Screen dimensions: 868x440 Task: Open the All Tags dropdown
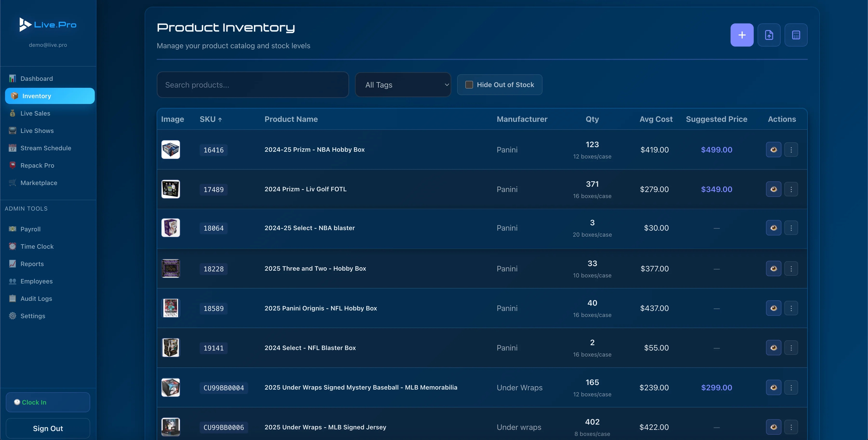[403, 85]
